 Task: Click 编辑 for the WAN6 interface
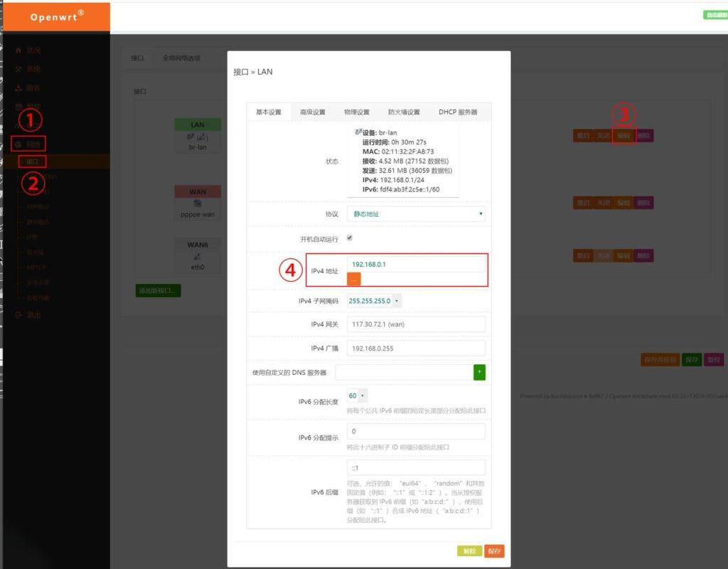click(623, 255)
